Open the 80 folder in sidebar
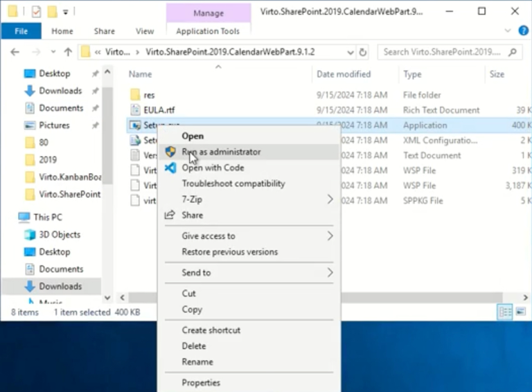 click(x=44, y=143)
